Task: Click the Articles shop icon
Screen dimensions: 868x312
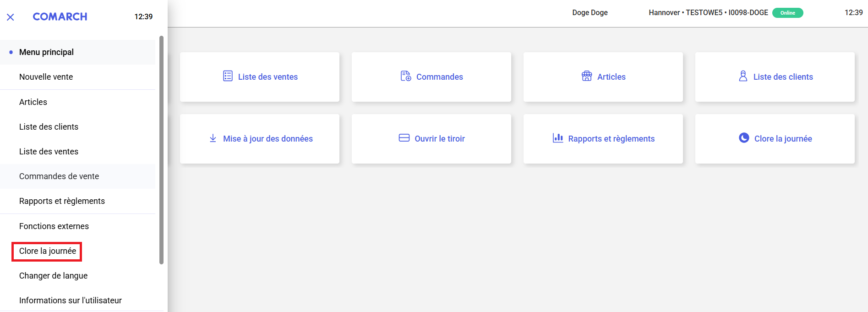Action: [x=586, y=76]
